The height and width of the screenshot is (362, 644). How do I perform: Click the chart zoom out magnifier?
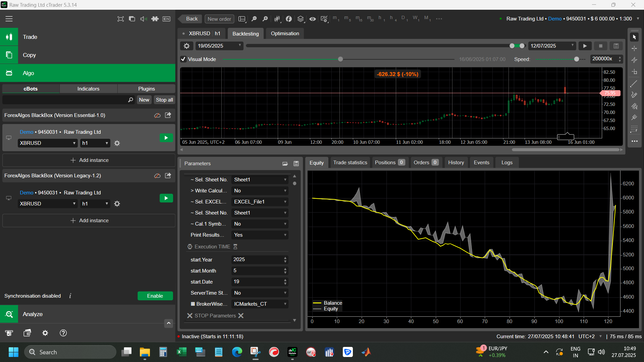254,19
